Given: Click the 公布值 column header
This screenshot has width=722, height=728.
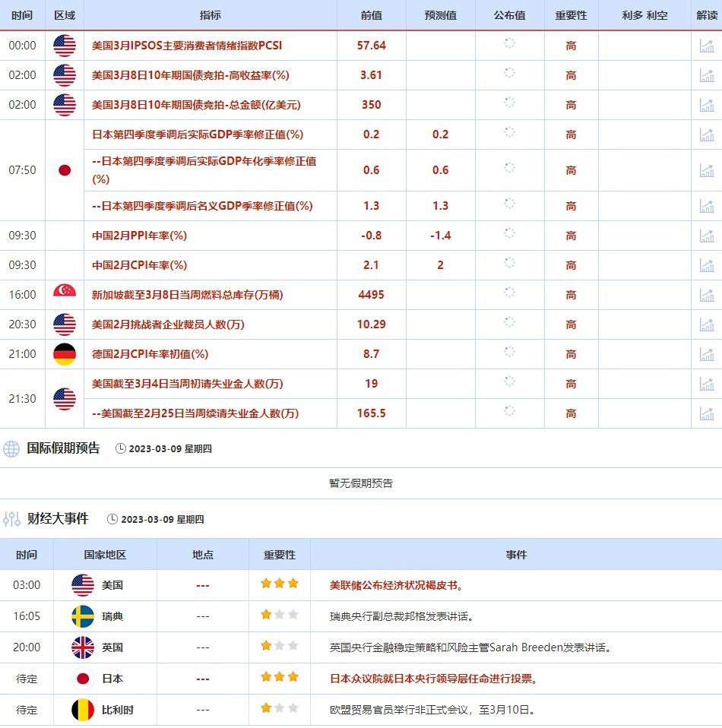Looking at the screenshot, I should [509, 15].
